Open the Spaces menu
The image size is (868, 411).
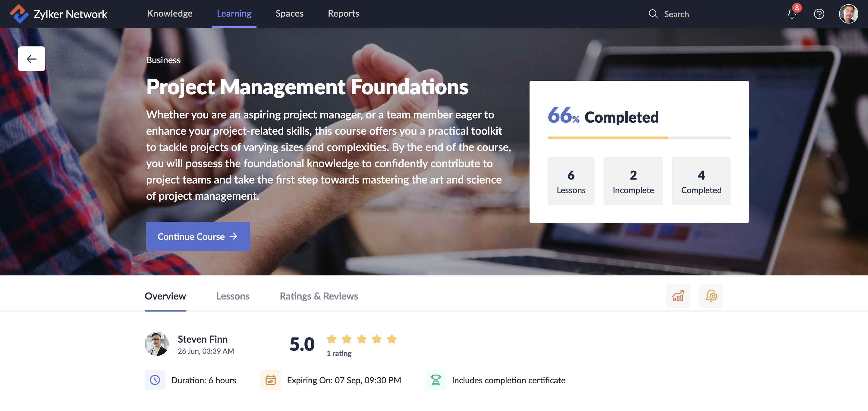tap(289, 14)
